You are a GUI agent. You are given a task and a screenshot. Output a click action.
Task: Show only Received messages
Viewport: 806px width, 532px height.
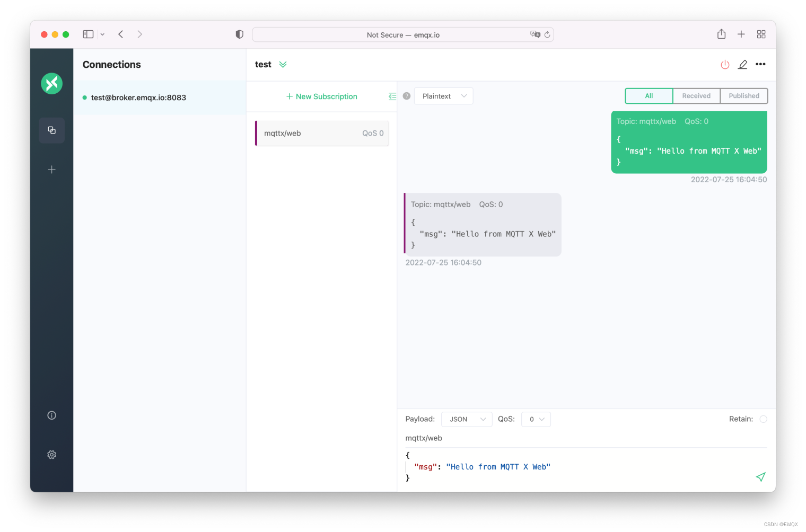tap(696, 96)
